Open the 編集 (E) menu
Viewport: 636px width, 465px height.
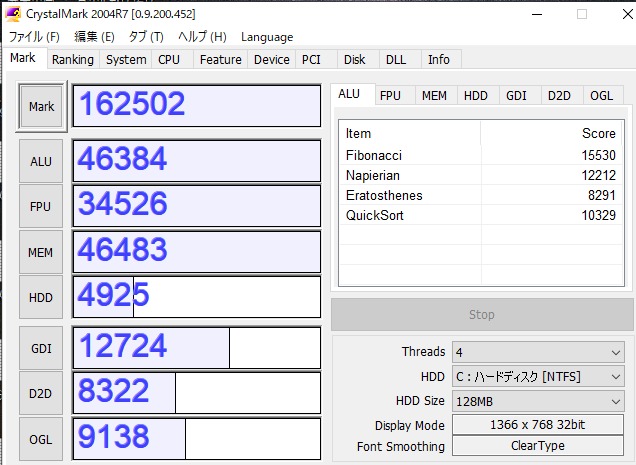(94, 37)
